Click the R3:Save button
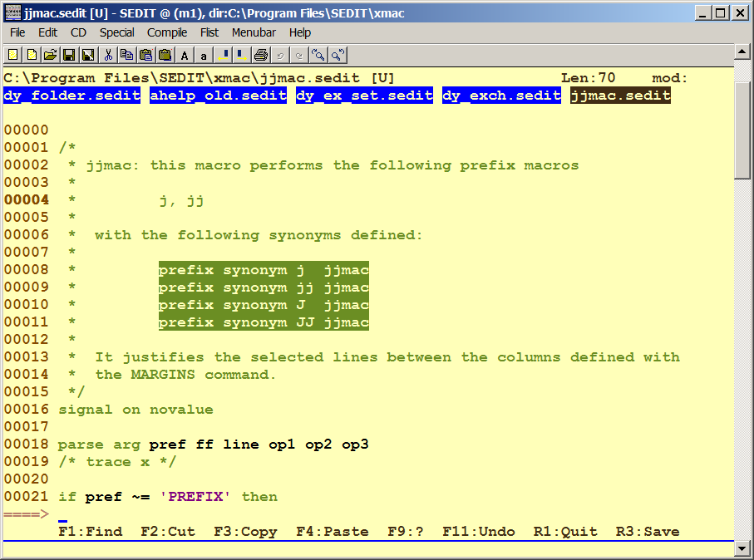Screen dimensions: 754x560 [x=648, y=532]
